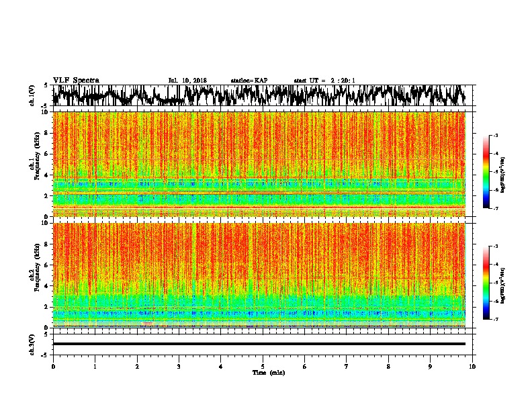The height and width of the screenshot is (411, 532).
Task: Select the ch.1 "Frequency (kHz)" axis title
Action: tap(37, 156)
